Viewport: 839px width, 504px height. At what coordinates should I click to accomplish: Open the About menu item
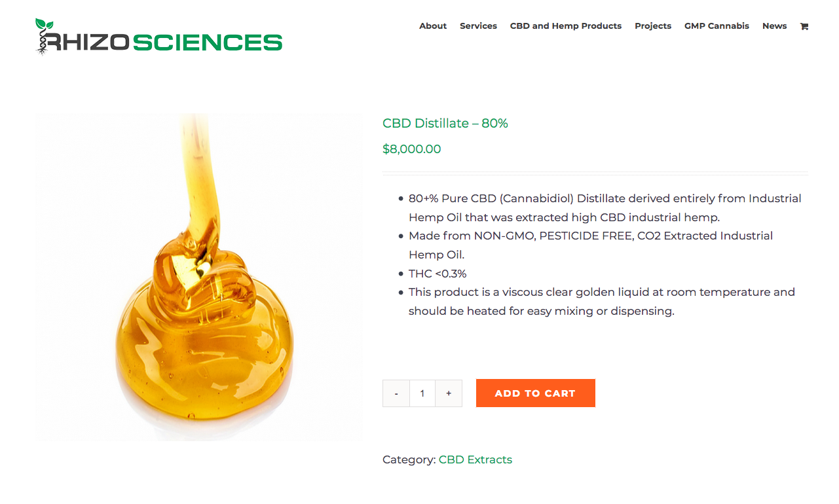click(x=433, y=26)
